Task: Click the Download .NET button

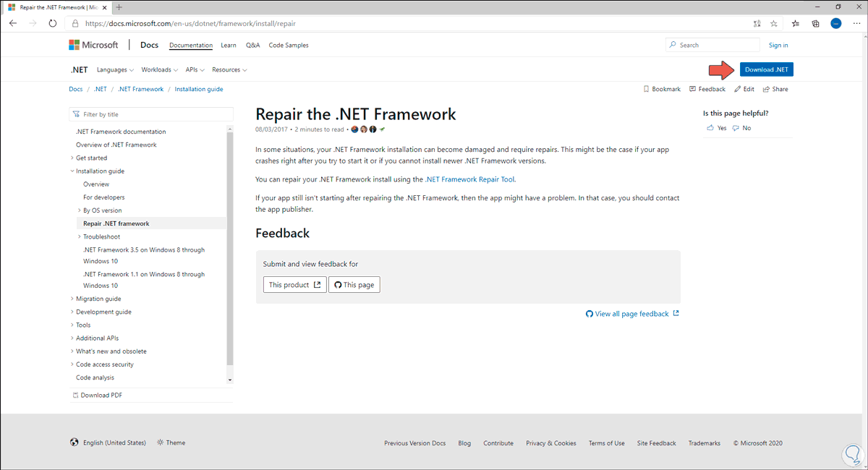Action: point(767,69)
